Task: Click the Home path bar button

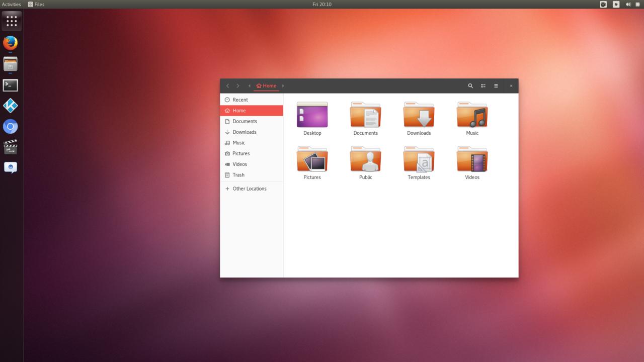Action: pyautogui.click(x=266, y=86)
